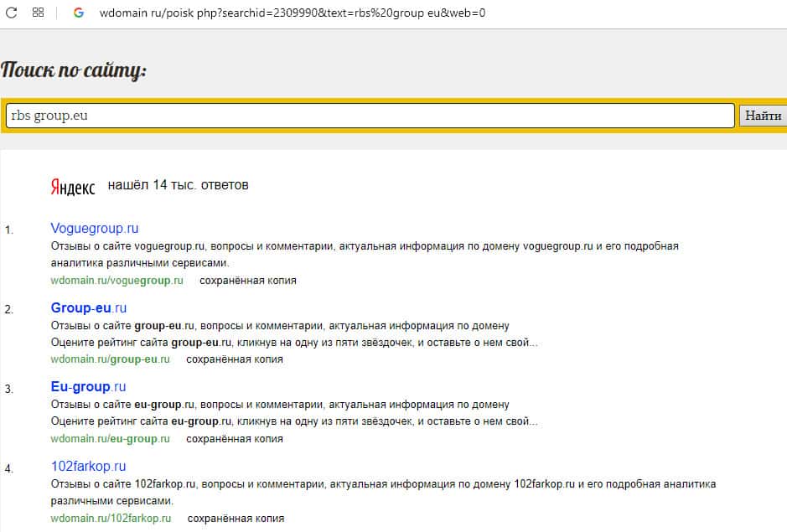This screenshot has height=532, width=787.
Task: Open the tab grid icon in browser toolbar
Action: [39, 13]
